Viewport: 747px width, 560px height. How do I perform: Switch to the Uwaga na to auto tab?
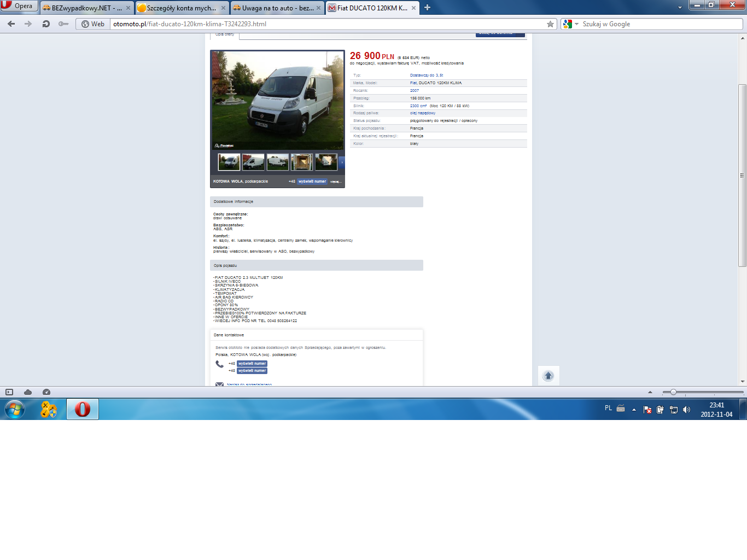coord(277,8)
